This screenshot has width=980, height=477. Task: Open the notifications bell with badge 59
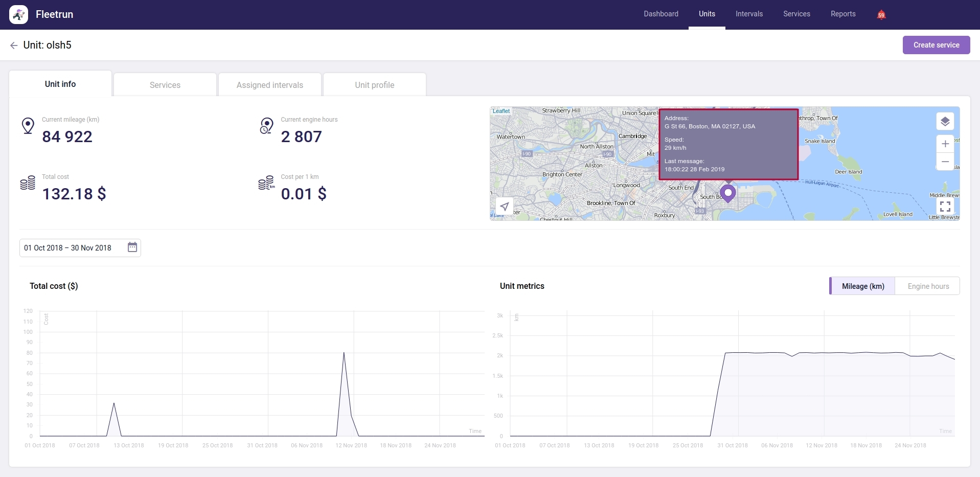pyautogui.click(x=880, y=14)
